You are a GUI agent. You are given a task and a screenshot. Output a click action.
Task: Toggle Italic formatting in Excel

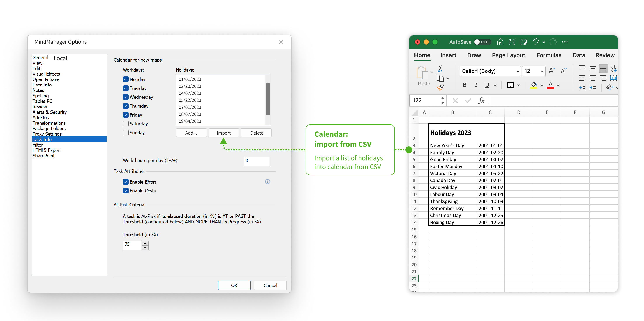(476, 85)
